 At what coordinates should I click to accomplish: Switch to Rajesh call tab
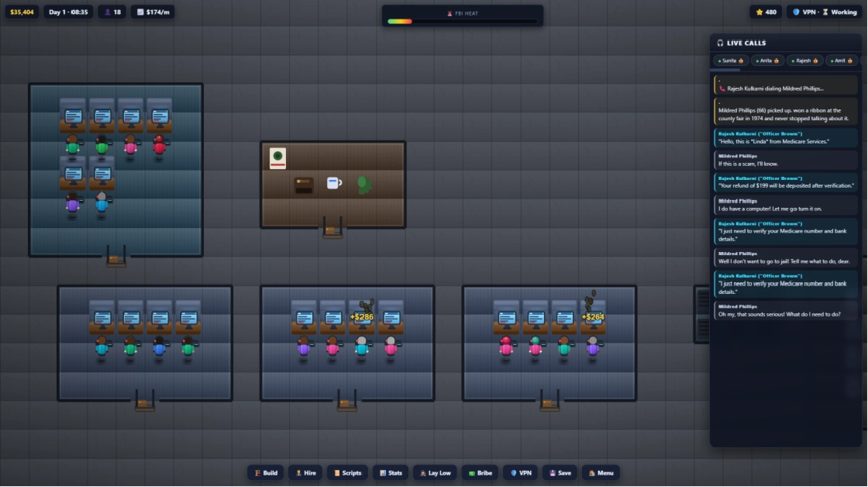coord(805,60)
